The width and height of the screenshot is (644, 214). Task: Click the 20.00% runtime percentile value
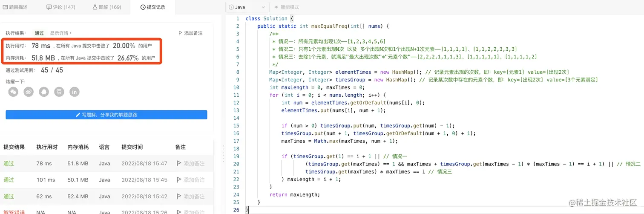click(124, 46)
